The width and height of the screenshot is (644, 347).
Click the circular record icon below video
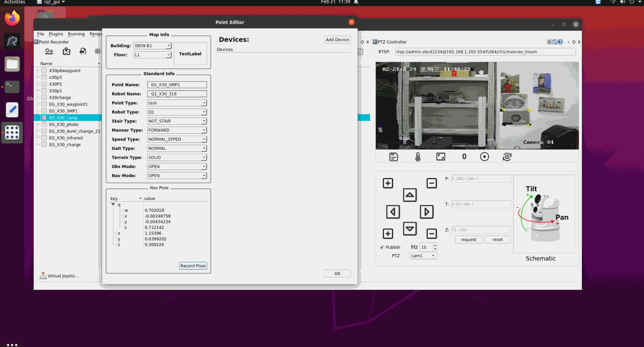(x=484, y=157)
